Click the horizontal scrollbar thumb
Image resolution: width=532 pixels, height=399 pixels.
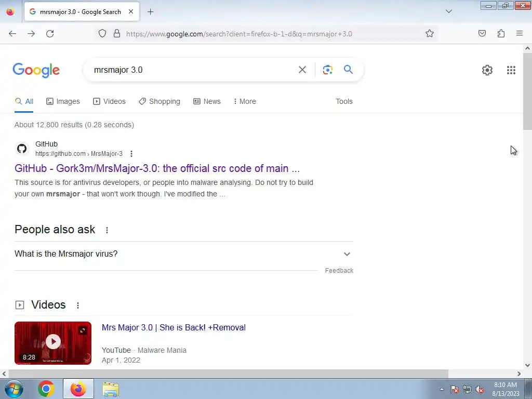click(x=229, y=374)
